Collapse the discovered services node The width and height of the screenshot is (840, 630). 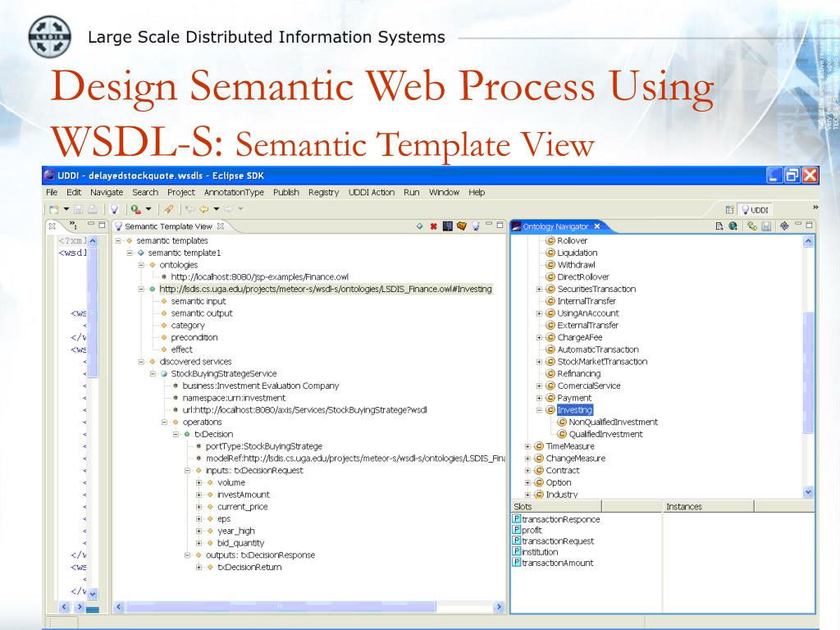coord(142,362)
